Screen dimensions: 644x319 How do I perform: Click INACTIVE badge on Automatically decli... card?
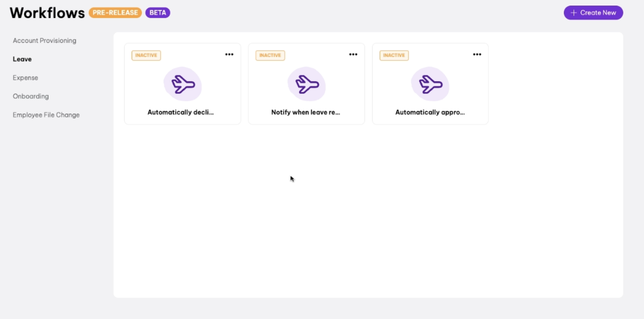pyautogui.click(x=146, y=55)
